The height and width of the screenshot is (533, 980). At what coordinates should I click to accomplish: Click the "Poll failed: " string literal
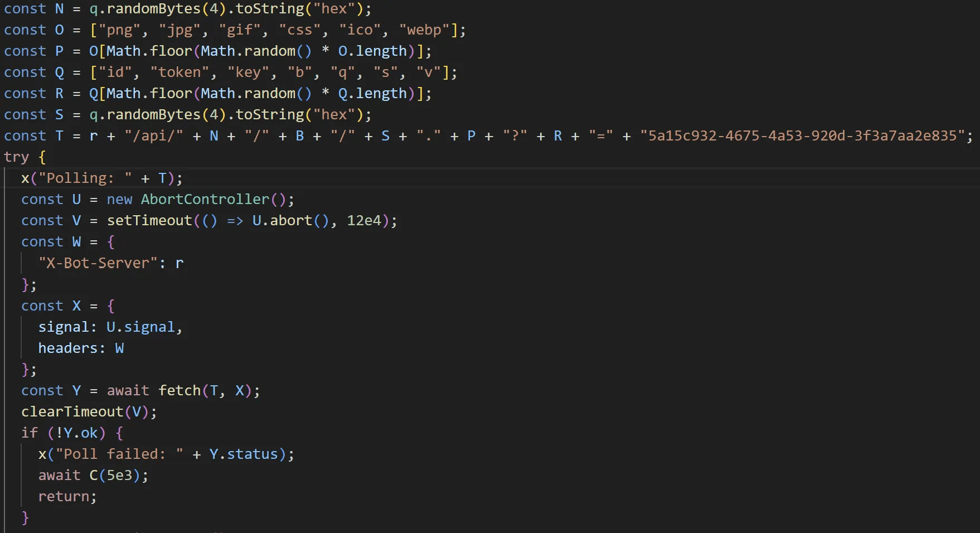point(119,454)
